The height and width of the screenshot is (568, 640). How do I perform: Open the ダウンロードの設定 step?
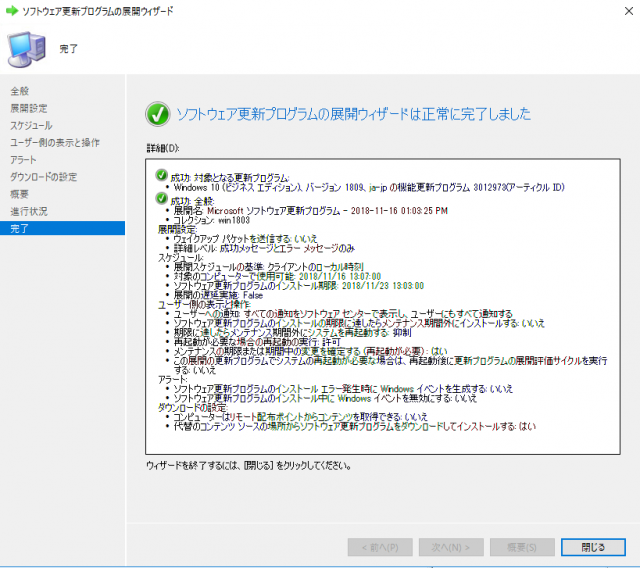pos(43,176)
